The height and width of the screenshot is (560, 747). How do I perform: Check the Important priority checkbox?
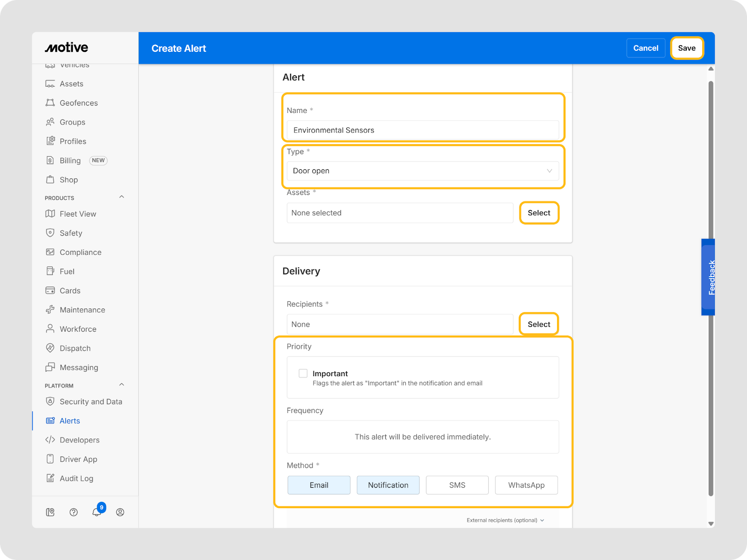point(303,373)
